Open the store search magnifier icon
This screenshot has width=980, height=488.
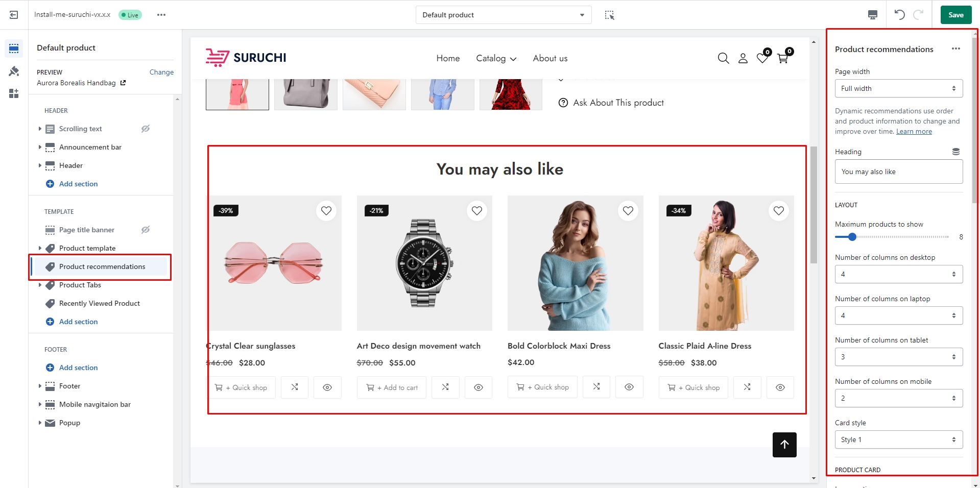(723, 58)
